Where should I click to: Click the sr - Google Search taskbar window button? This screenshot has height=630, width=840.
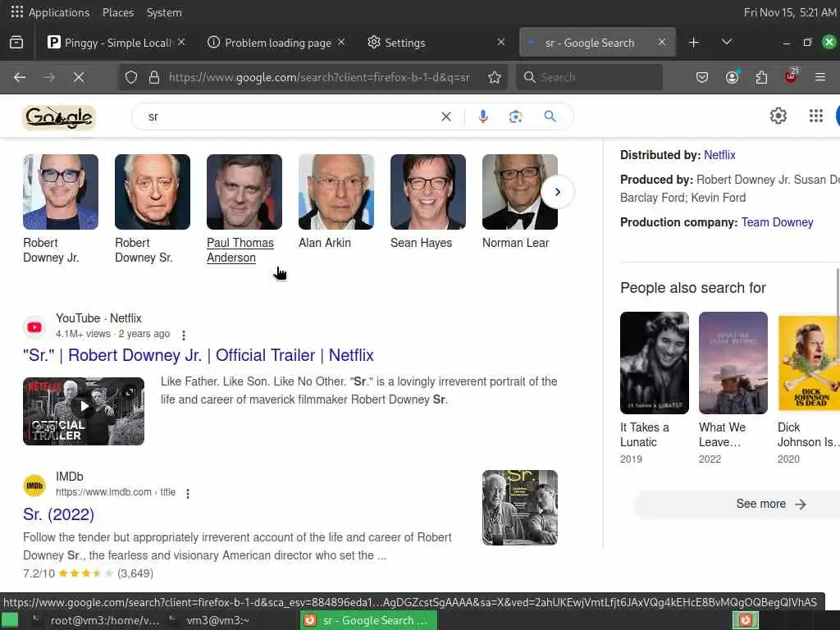coord(368,620)
